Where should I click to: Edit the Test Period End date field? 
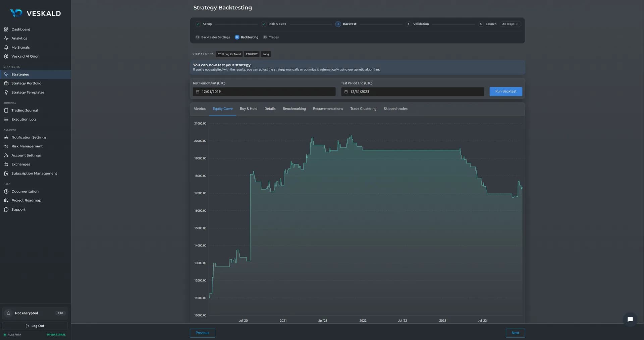(413, 92)
